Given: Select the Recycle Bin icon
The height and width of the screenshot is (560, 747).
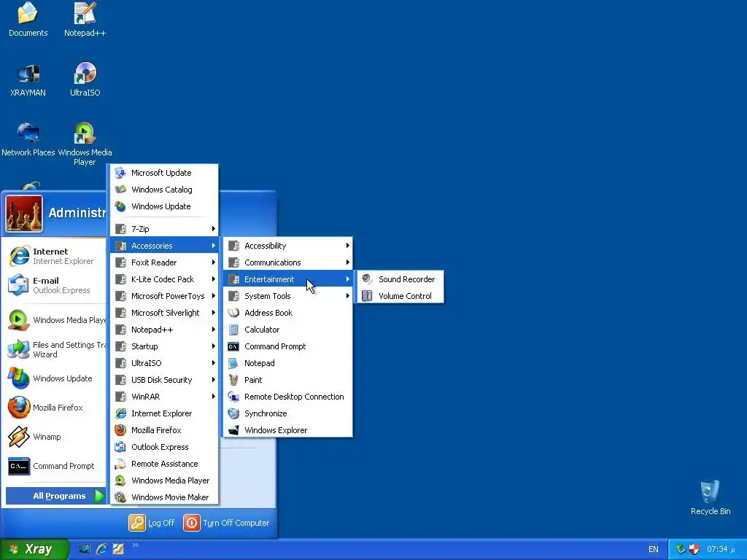Looking at the screenshot, I should 710,497.
